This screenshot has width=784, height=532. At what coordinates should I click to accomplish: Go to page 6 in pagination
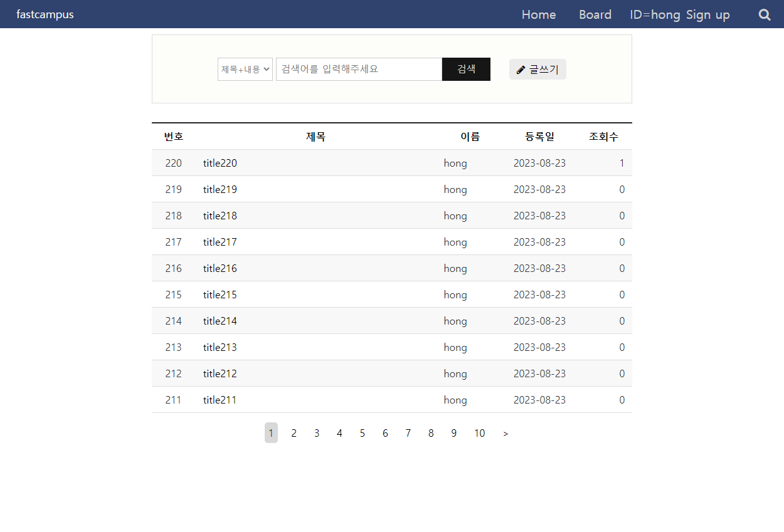tap(385, 433)
